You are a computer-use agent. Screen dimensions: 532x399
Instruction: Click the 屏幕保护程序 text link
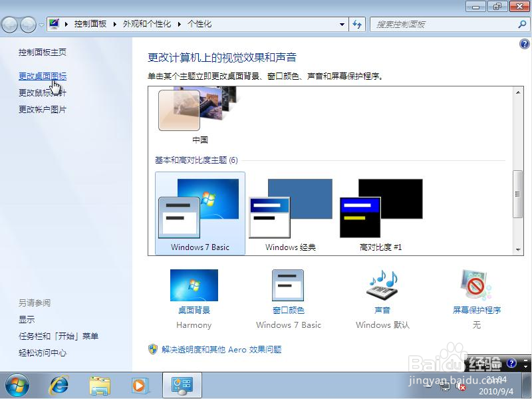tap(477, 310)
